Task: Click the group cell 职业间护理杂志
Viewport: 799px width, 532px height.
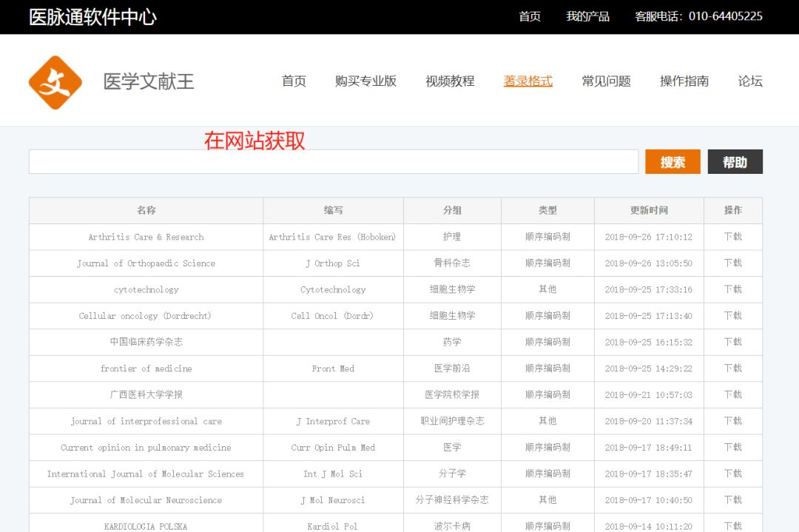Action: [x=452, y=421]
